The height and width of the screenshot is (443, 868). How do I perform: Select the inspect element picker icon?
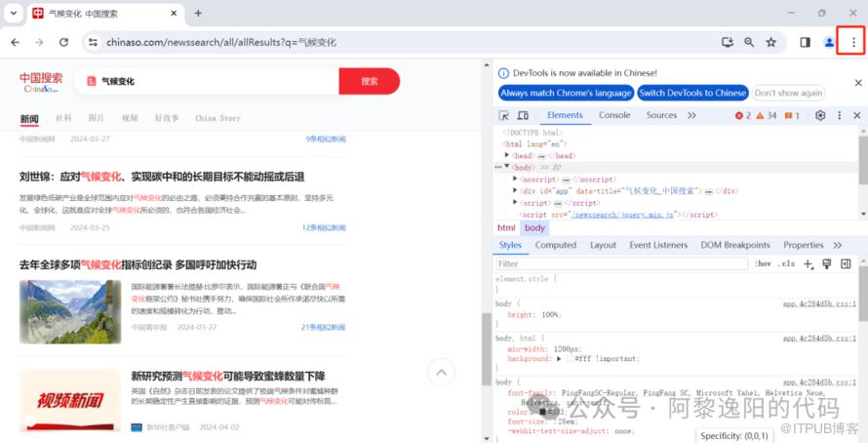(x=504, y=115)
